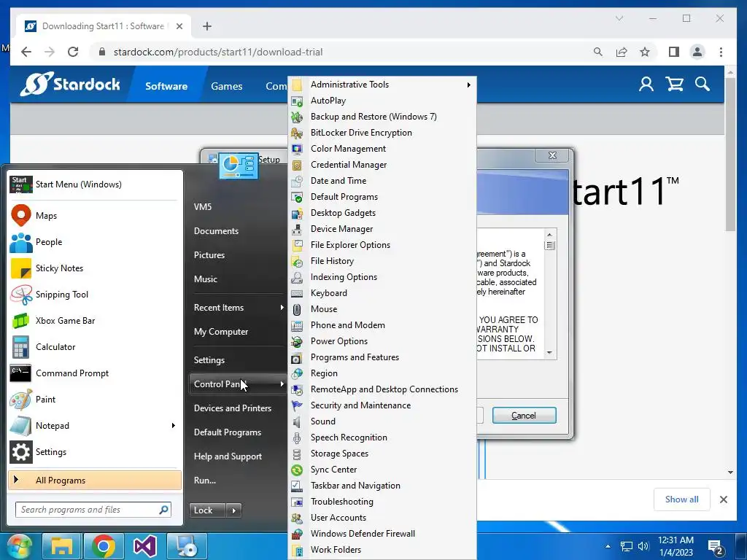Click the Stardock site search icon
Image resolution: width=747 pixels, height=560 pixels.
(703, 85)
